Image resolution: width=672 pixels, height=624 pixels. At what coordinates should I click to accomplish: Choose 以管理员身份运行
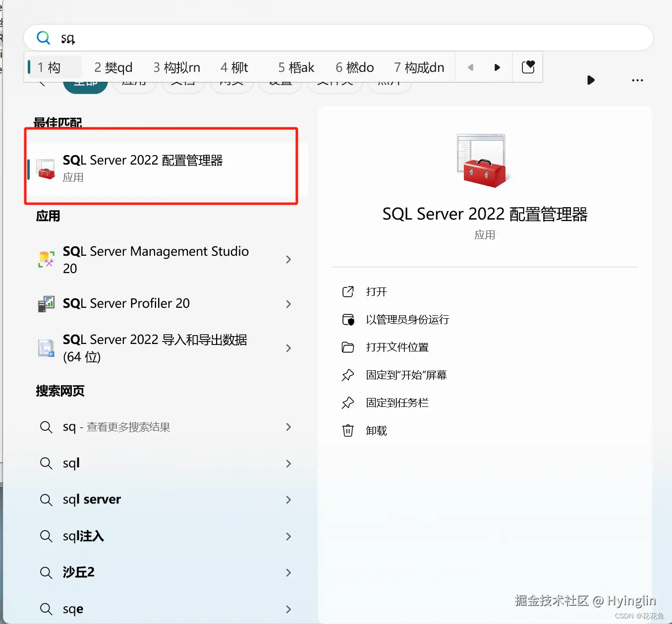407,319
